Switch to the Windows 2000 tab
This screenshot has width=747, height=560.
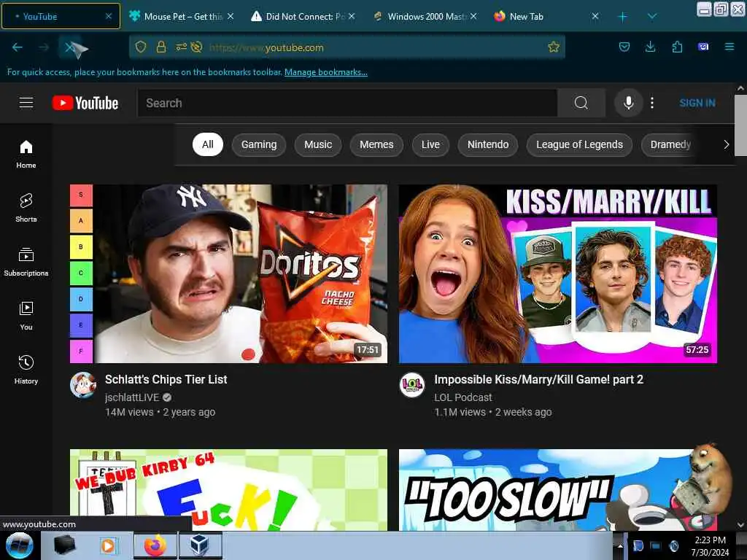[425, 16]
